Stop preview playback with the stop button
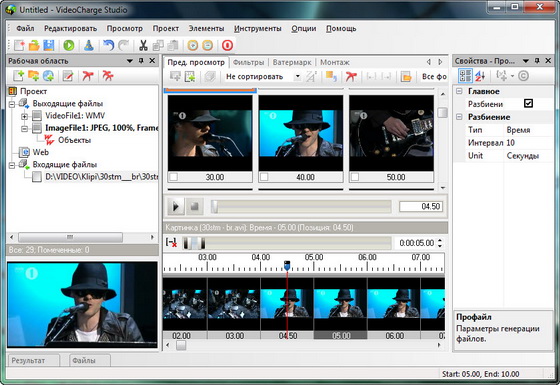Viewport: 560px width, 385px height. pyautogui.click(x=194, y=206)
